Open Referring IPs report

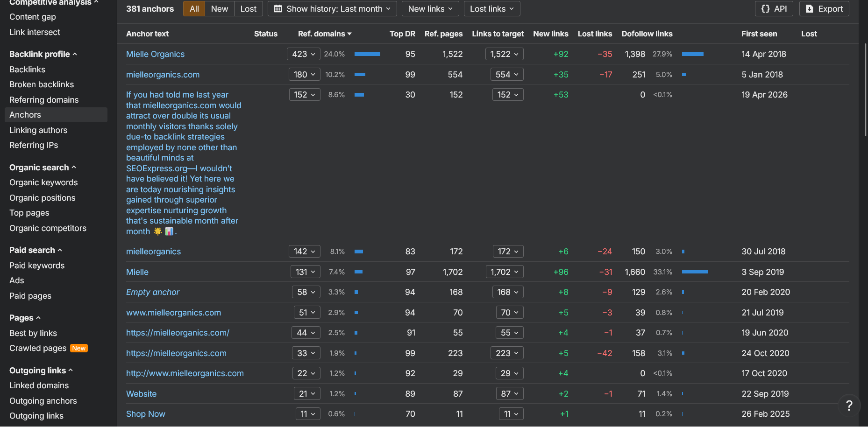point(34,145)
